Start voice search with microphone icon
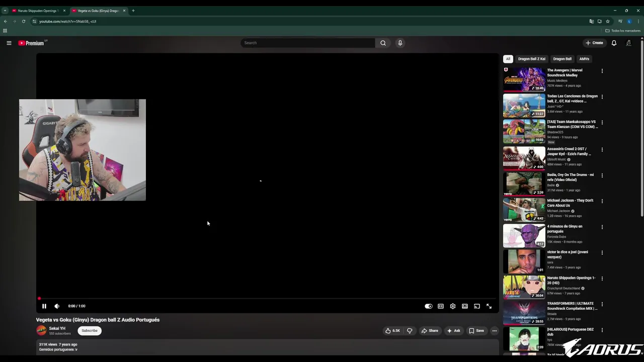644x362 pixels. coord(400,43)
